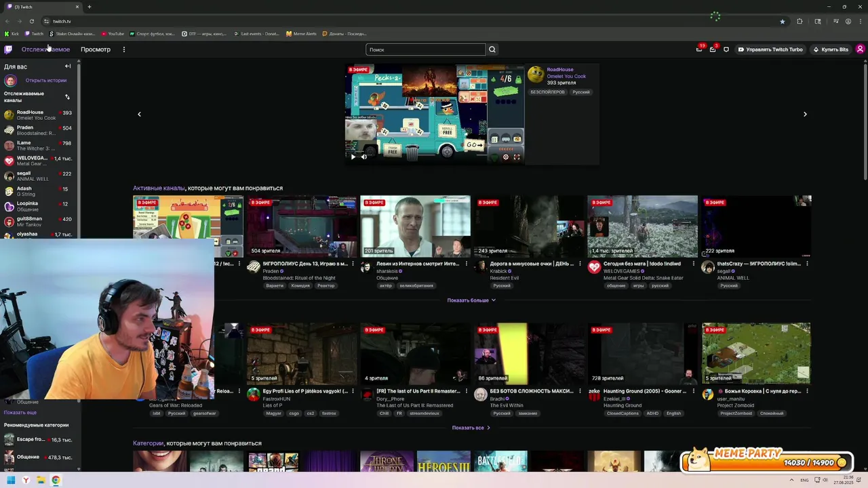
Task: Open the Metal Gear Solid Delta stream thumbnail
Action: (x=642, y=226)
